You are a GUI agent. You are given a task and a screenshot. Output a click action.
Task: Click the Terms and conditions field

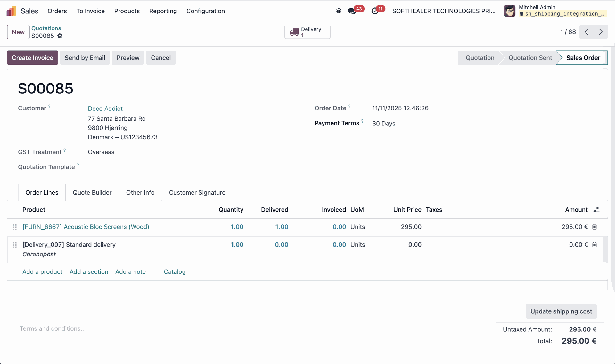(53, 328)
